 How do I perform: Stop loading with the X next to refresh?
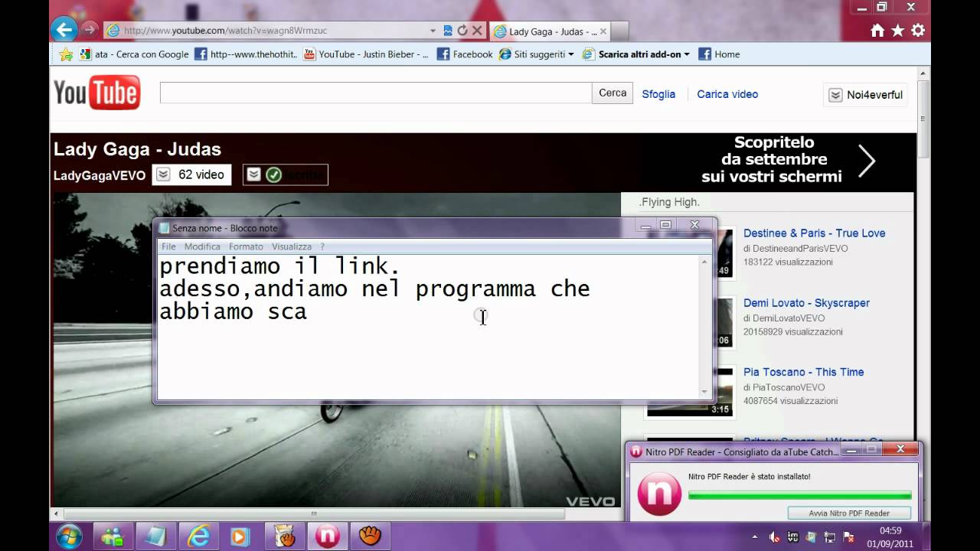coord(477,31)
